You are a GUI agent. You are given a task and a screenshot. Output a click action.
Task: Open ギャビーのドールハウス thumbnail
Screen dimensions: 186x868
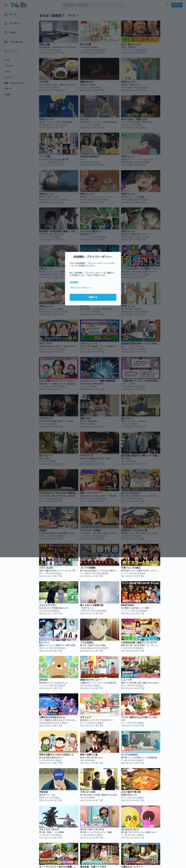(x=100, y=817)
